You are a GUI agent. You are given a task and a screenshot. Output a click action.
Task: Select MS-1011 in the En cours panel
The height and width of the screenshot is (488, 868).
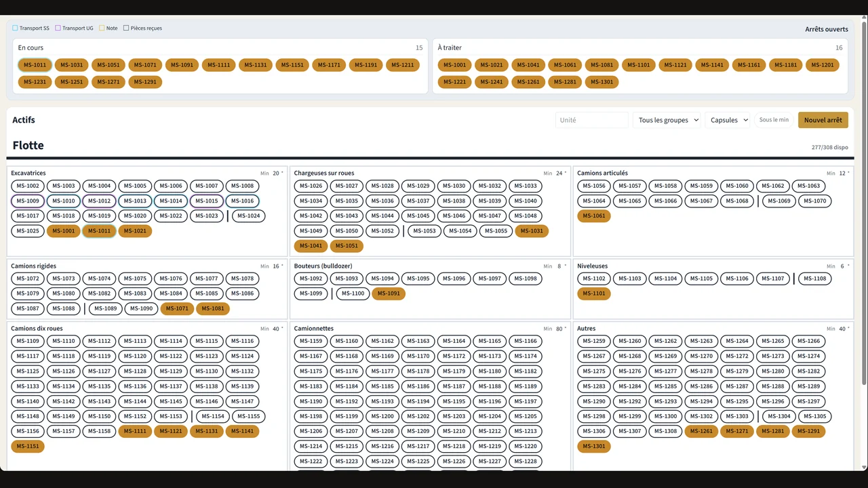(x=35, y=65)
